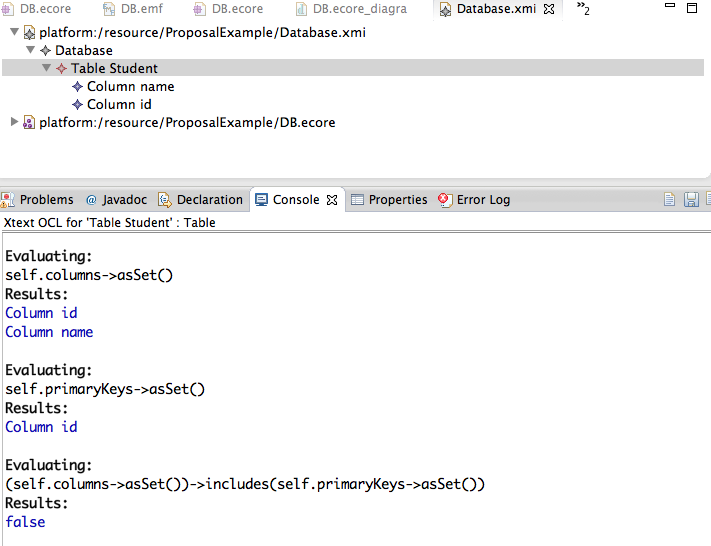Image resolution: width=711 pixels, height=546 pixels.
Task: Click the Properties table icon
Action: 357,200
